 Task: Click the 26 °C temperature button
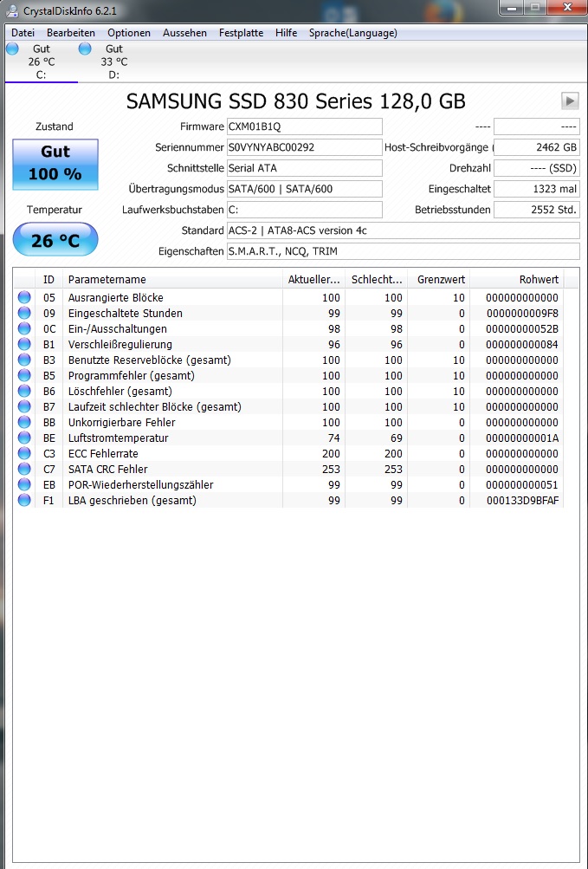pyautogui.click(x=55, y=239)
